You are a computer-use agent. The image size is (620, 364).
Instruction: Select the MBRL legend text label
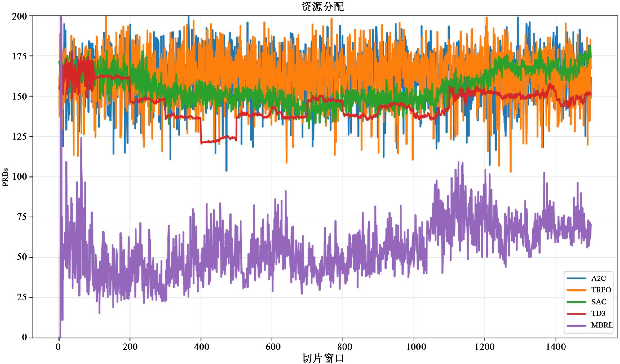click(x=602, y=325)
